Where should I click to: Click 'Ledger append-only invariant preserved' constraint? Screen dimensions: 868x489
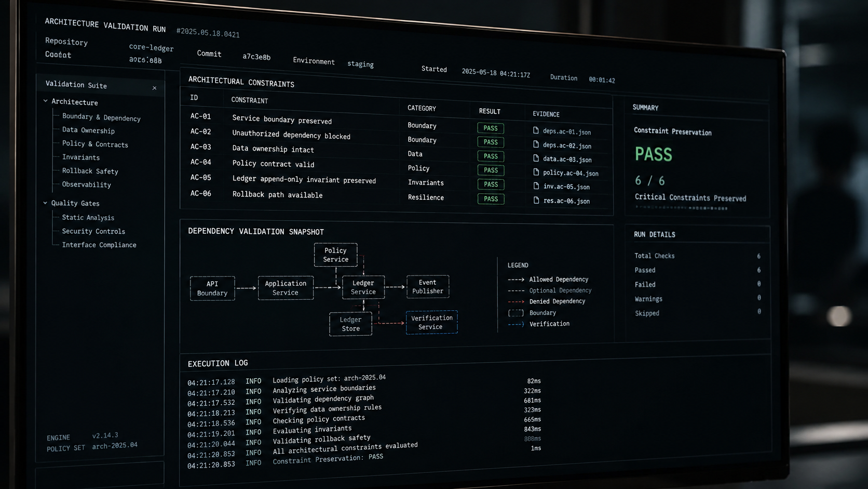tap(304, 179)
